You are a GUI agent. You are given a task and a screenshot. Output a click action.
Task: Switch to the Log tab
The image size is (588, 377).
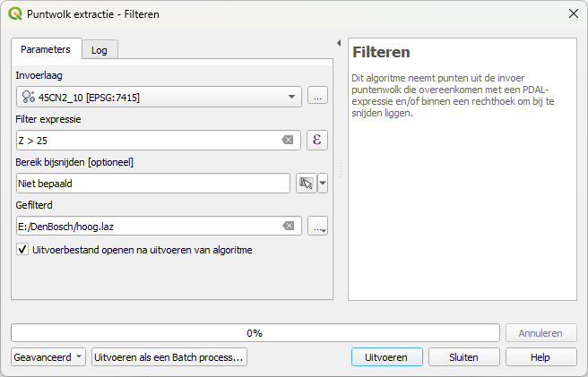pos(99,50)
